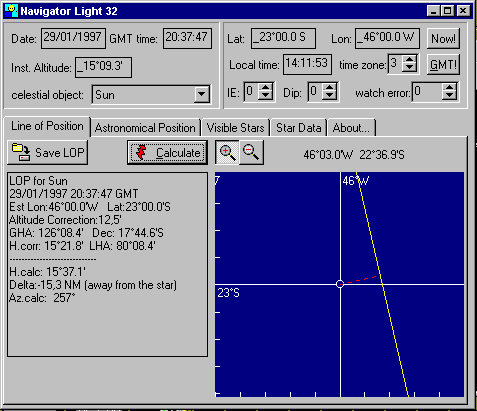Open the celestial object dropdown
The height and width of the screenshot is (411, 477).
pos(202,95)
